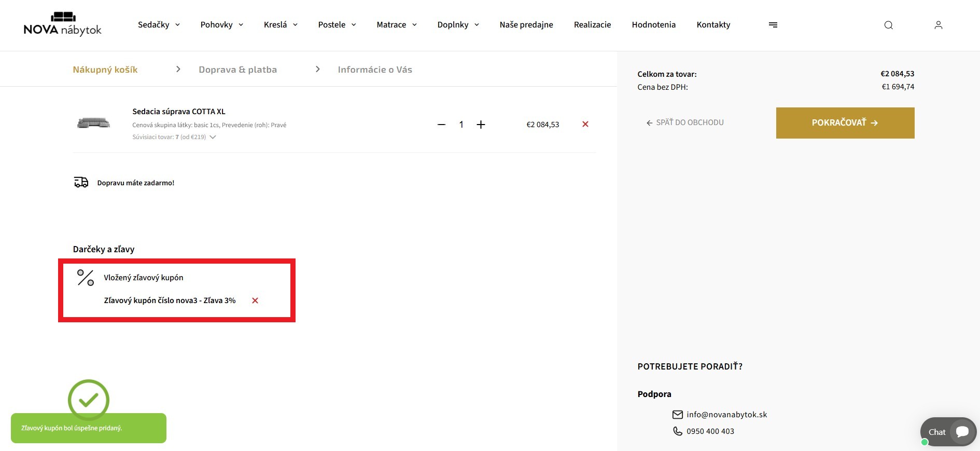This screenshot has height=451, width=980.
Task: Open Realizacie menu item
Action: (592, 25)
